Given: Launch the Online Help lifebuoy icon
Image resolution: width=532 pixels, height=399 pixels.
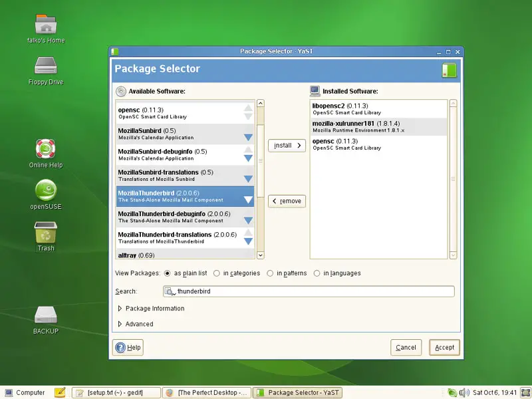Looking at the screenshot, I should 46,149.
